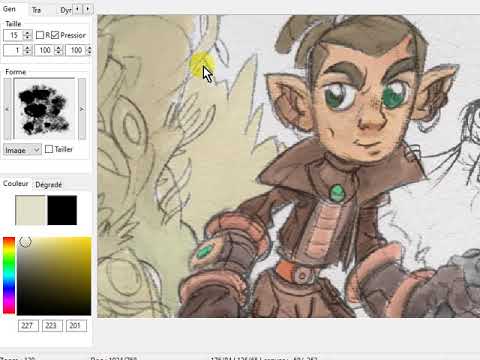The image size is (480, 360).
Task: Go to next brush shape with right arrow
Action: pyautogui.click(x=82, y=109)
